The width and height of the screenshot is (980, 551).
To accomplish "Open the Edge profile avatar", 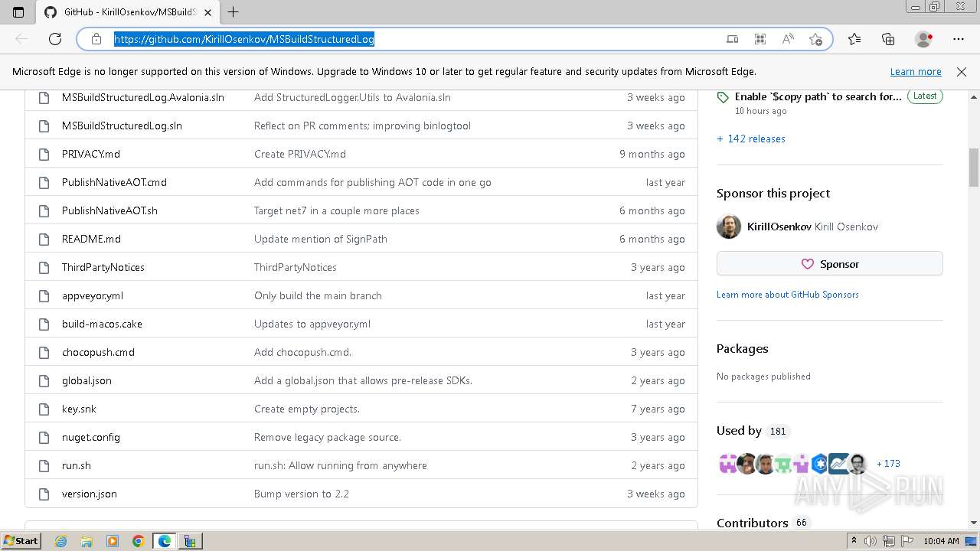I will tap(924, 39).
